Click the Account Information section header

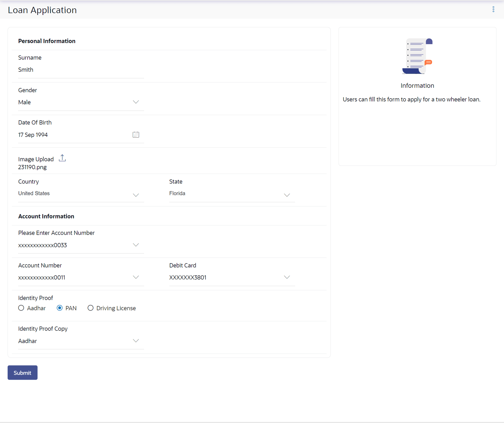[x=46, y=216]
